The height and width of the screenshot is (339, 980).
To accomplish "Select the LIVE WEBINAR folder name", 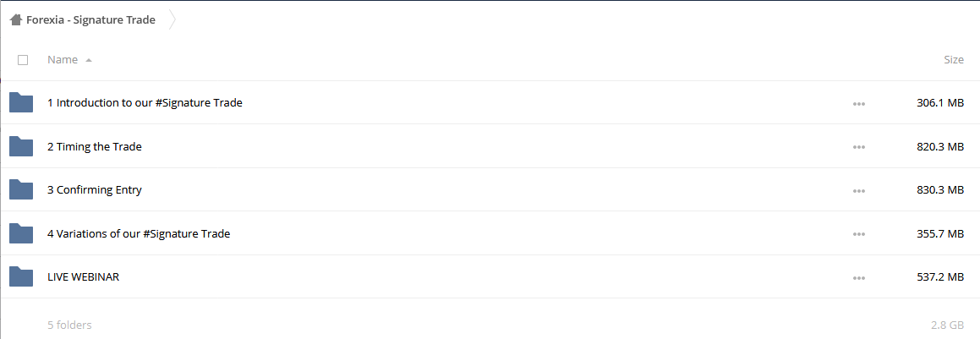I will coord(83,276).
